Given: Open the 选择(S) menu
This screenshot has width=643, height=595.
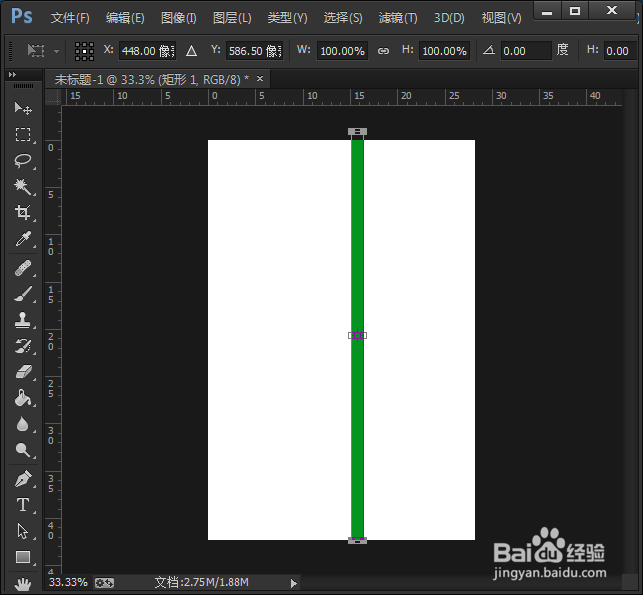Looking at the screenshot, I should 343,18.
